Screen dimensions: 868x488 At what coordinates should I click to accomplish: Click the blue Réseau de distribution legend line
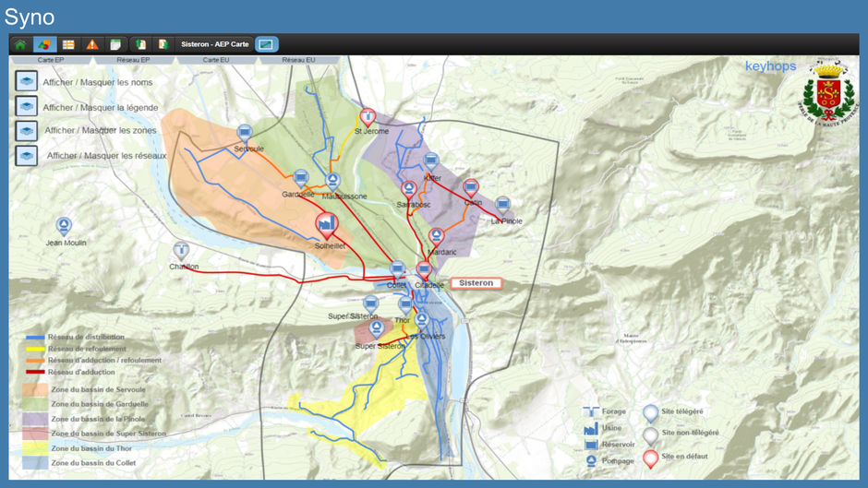(x=35, y=337)
